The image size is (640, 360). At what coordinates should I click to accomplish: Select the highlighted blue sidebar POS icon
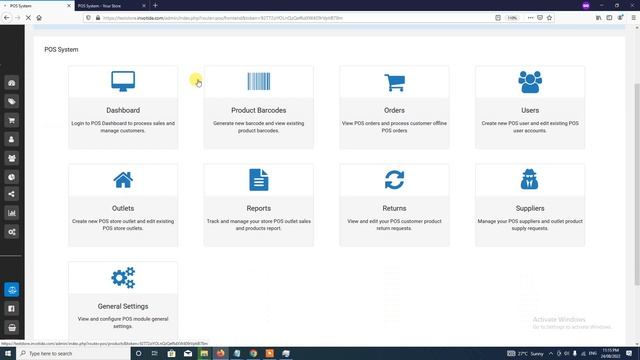[x=11, y=290]
